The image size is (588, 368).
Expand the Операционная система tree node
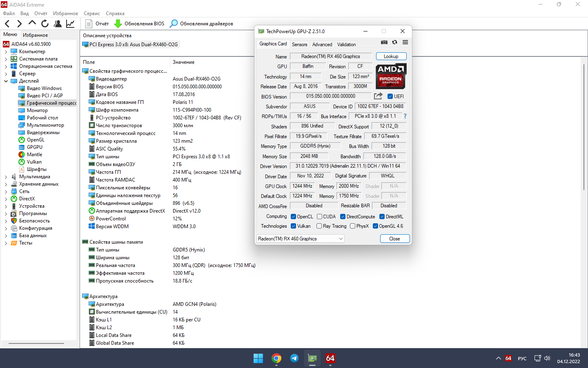tap(6, 66)
